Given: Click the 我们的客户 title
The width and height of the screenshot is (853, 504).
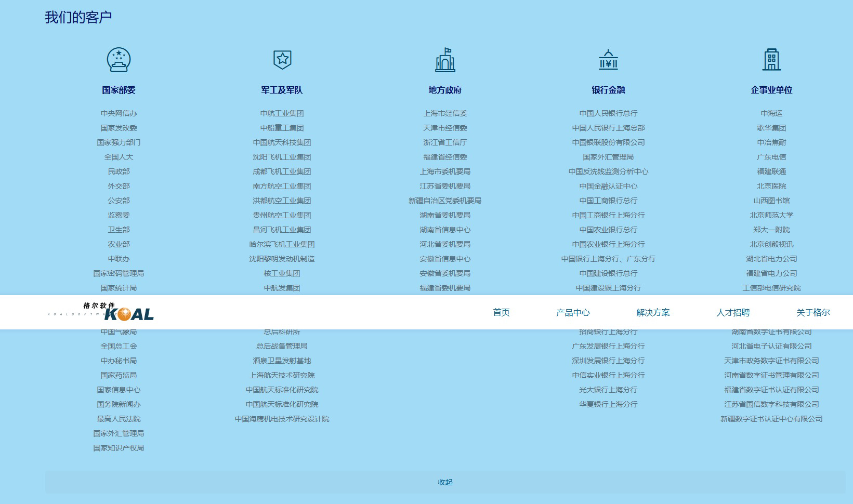Looking at the screenshot, I should (78, 17).
